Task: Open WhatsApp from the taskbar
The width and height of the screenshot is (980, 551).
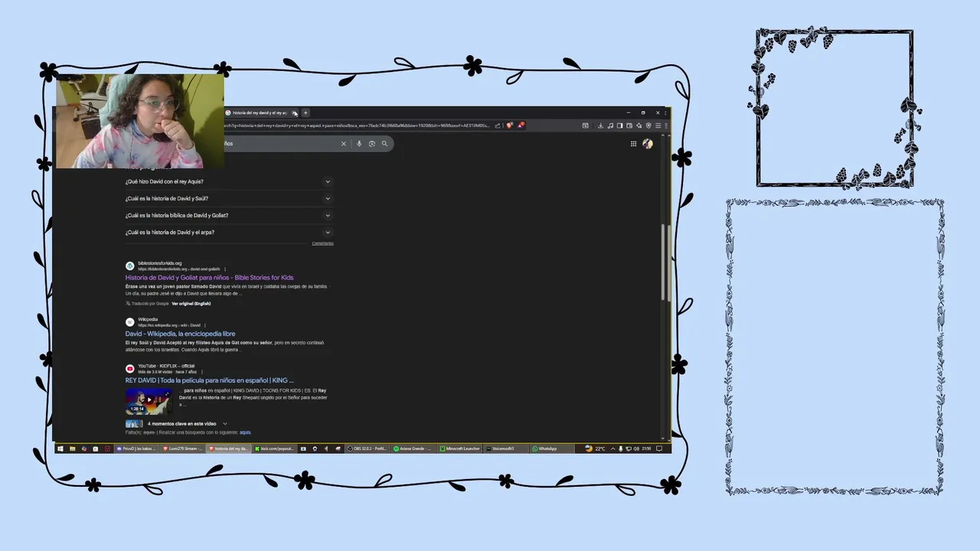Action: tap(551, 448)
